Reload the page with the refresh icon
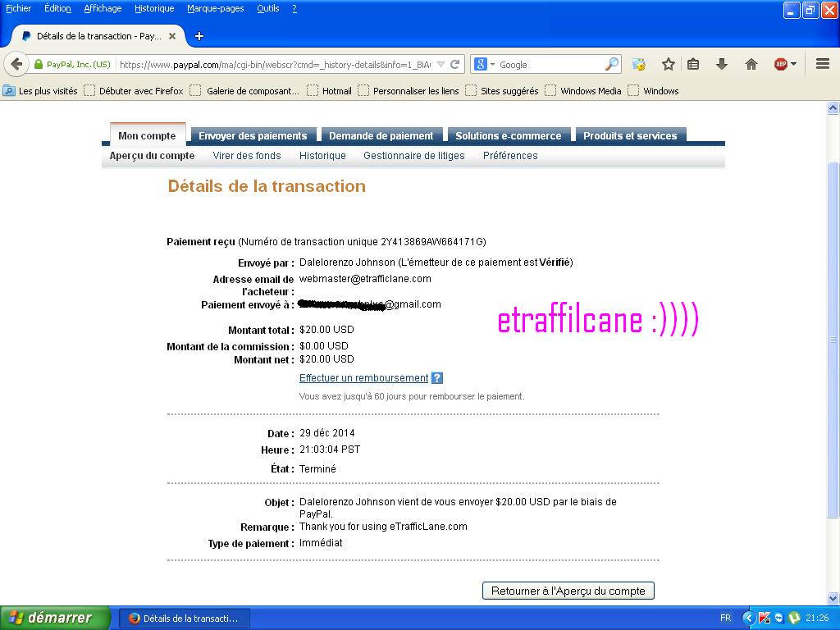Image resolution: width=840 pixels, height=630 pixels. coord(454,64)
